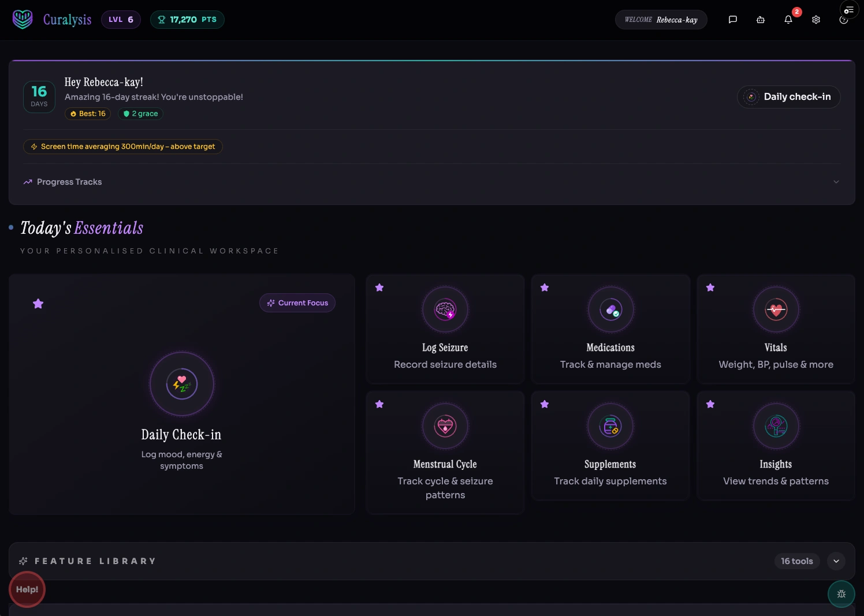Open the Rebecca-kay profile menu
864x616 pixels.
point(661,19)
